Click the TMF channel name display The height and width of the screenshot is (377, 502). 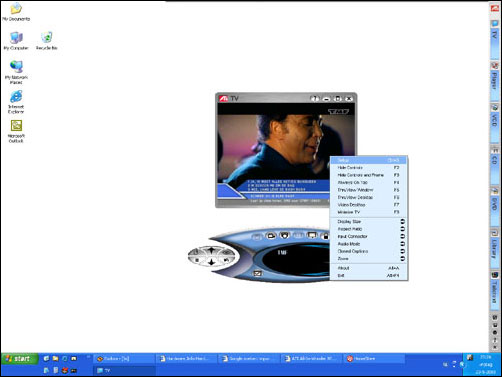[x=282, y=253]
